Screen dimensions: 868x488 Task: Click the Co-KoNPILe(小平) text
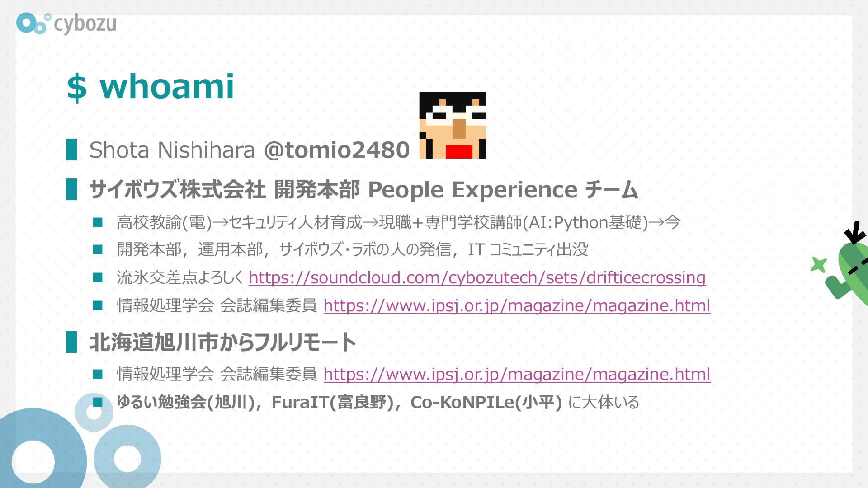tap(486, 402)
